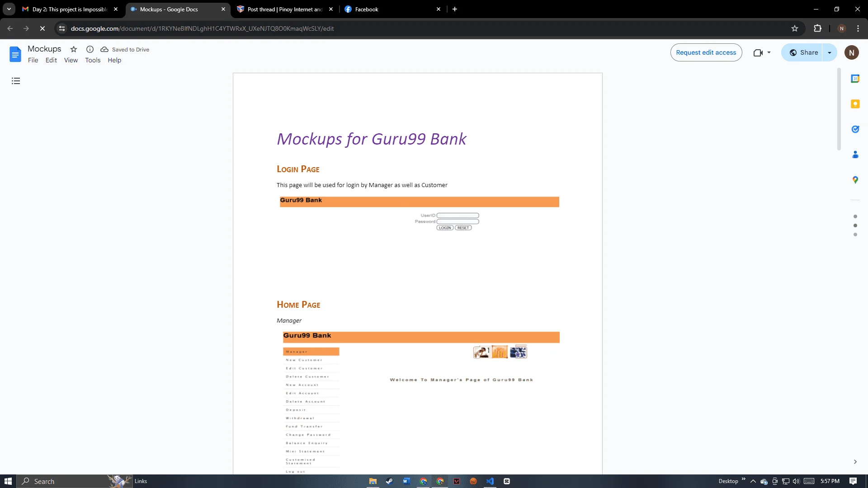Open the Windows Start menu

[8, 481]
